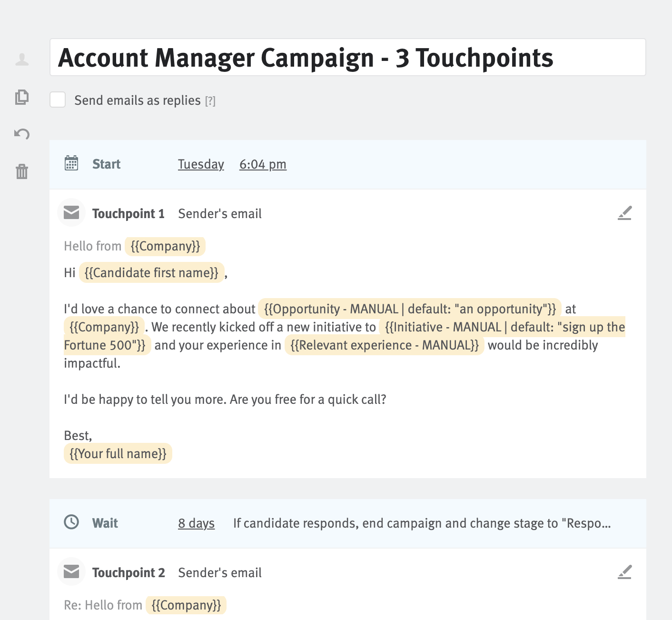672x620 pixels.
Task: Click Sender's email for Touchpoint 1
Action: 220,214
